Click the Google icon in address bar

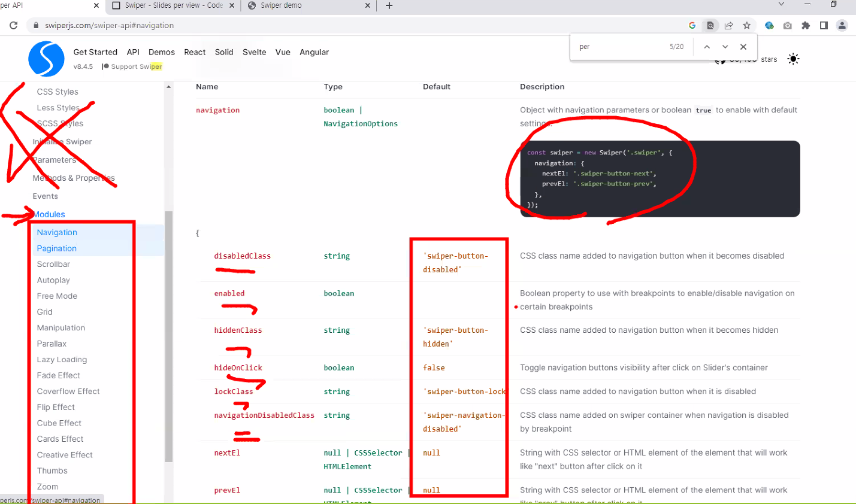click(x=692, y=26)
